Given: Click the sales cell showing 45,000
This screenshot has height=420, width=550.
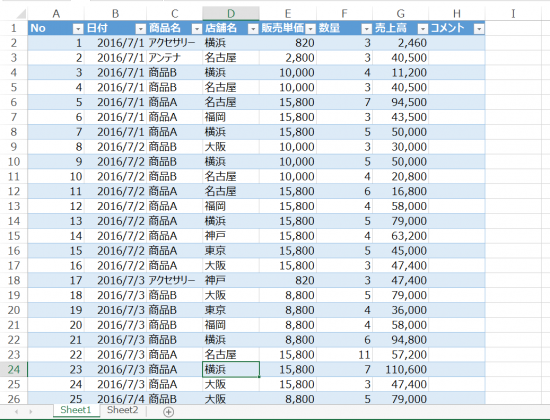Looking at the screenshot, I should [400, 251].
